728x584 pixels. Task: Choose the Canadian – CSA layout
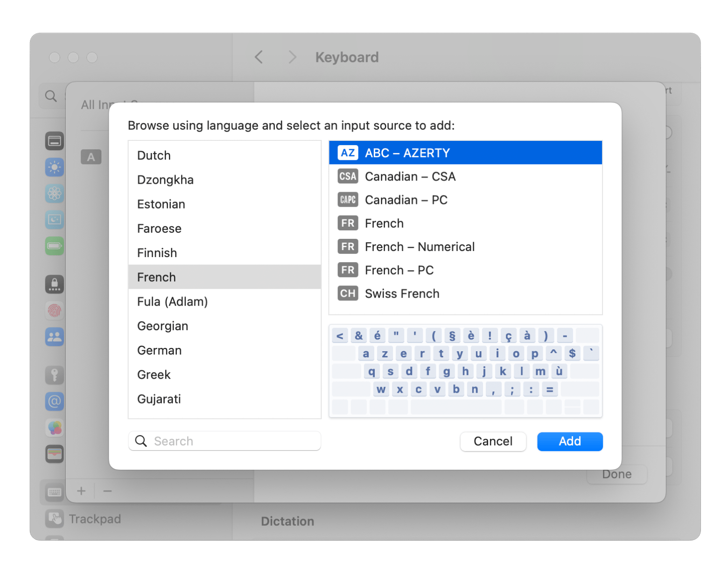tap(465, 176)
